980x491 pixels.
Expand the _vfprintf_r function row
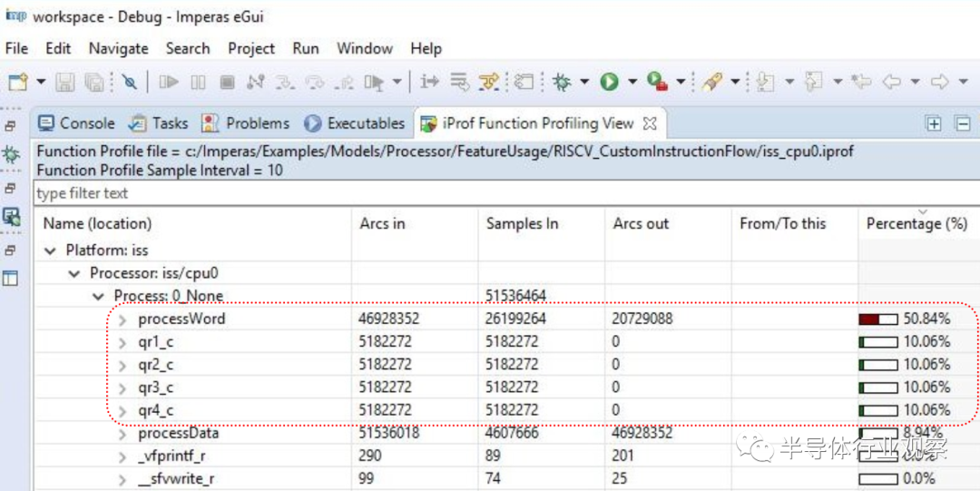122,457
